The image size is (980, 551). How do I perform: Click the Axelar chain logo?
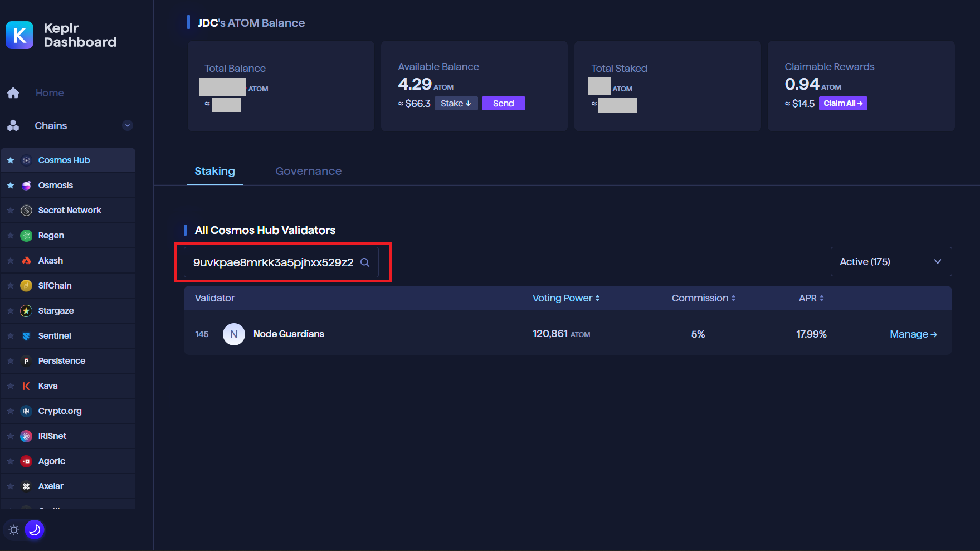26,486
